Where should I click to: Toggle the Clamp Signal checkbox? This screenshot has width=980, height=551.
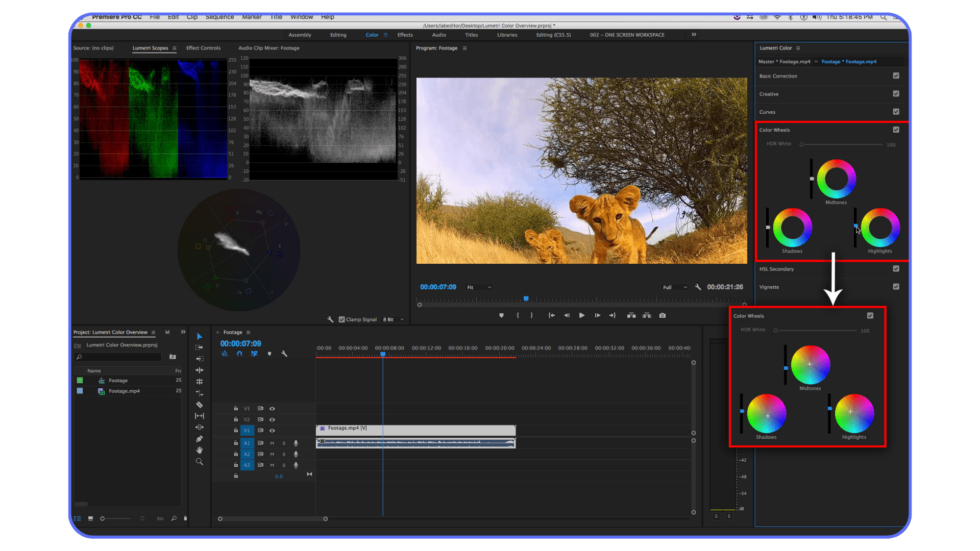point(342,319)
